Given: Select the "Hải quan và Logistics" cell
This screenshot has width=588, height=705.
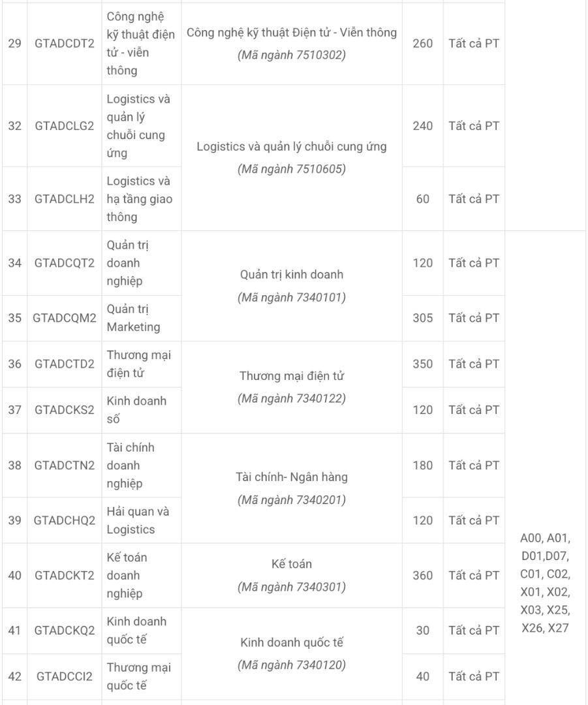Looking at the screenshot, I should (140, 520).
